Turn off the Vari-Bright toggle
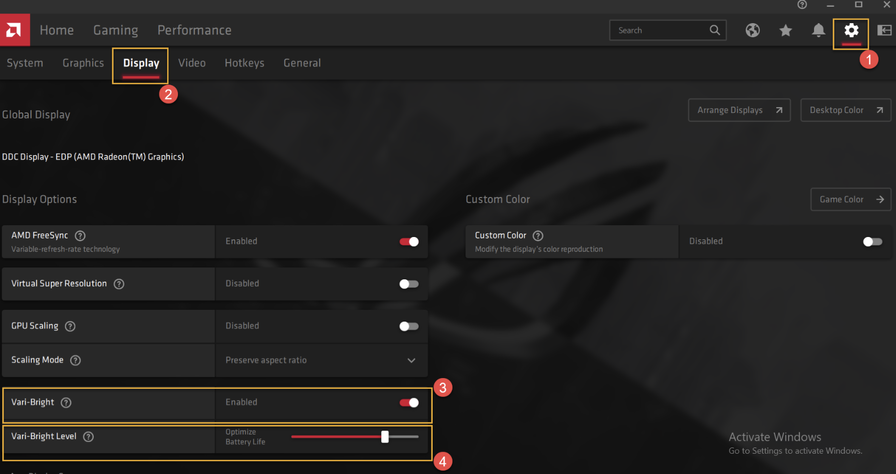This screenshot has width=896, height=474. click(409, 403)
